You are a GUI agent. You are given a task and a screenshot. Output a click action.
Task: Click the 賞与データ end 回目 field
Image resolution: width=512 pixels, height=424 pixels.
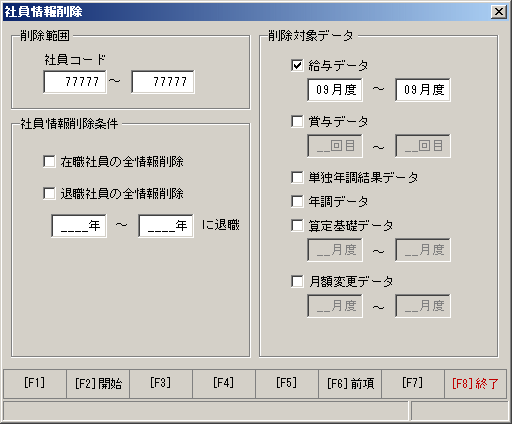(423, 146)
